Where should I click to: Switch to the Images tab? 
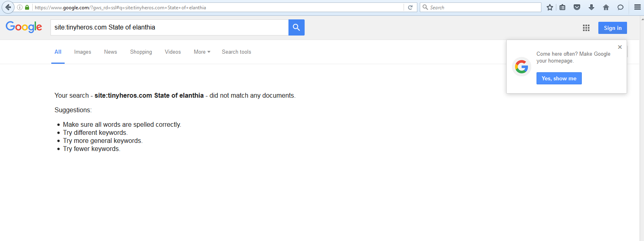pyautogui.click(x=82, y=52)
